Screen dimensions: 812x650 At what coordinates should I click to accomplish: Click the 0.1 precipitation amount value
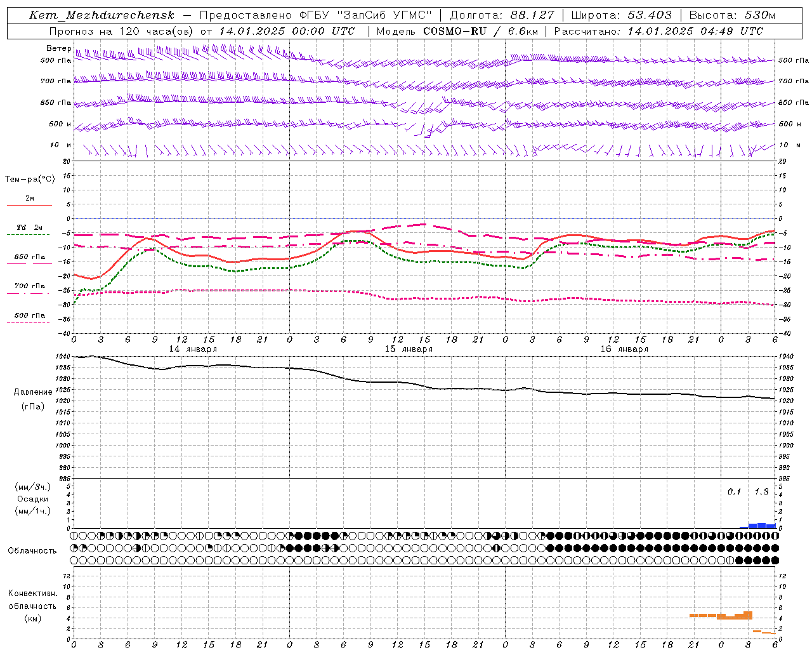pyautogui.click(x=734, y=492)
